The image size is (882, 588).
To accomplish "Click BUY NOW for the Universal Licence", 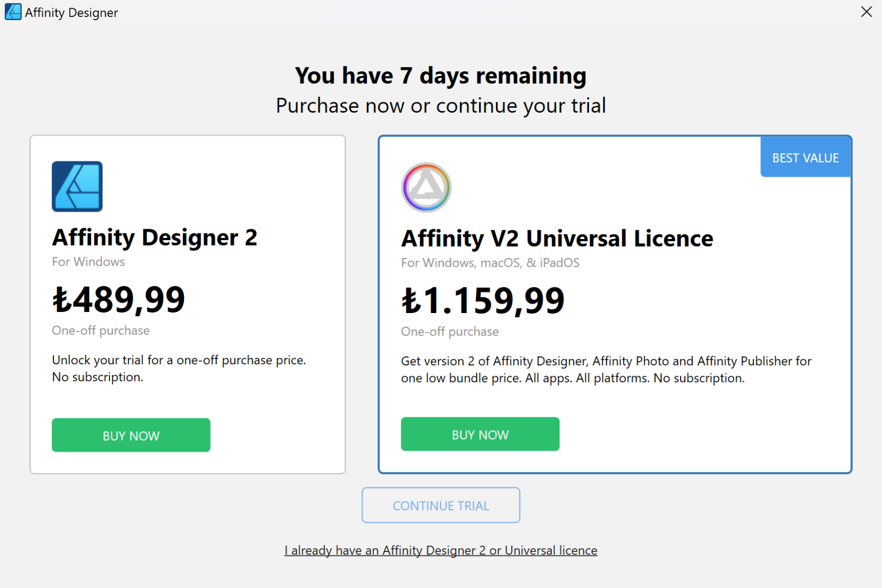I will tap(480, 434).
